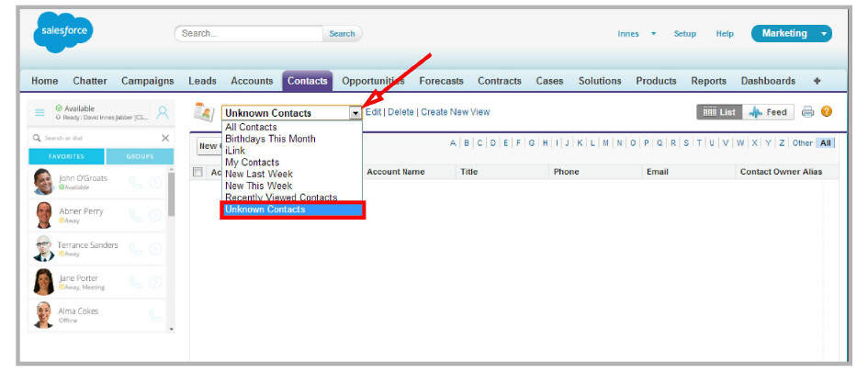
Task: Tick the select-all checkbox in table header
Action: pyautogui.click(x=197, y=172)
